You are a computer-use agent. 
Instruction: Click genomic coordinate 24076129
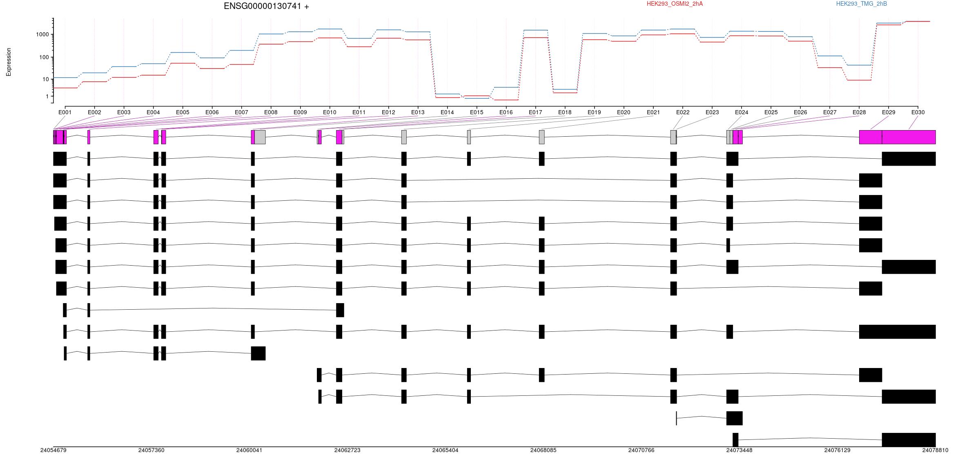(837, 450)
